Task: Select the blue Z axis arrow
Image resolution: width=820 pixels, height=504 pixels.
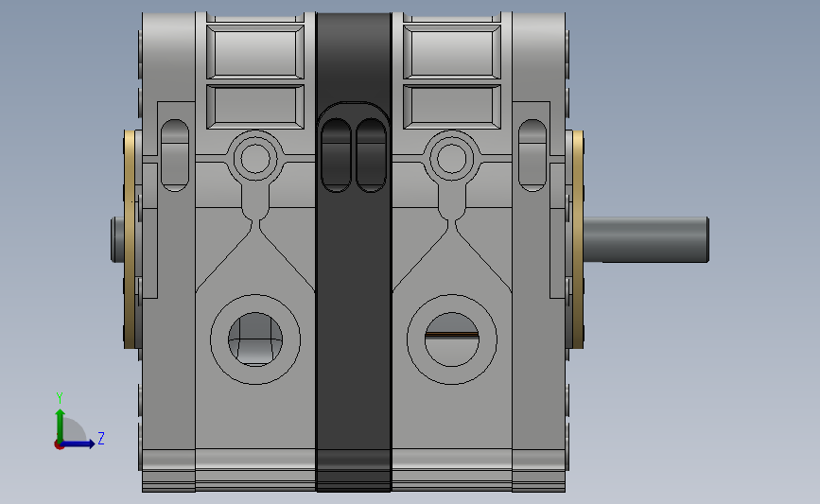Action: coord(79,443)
